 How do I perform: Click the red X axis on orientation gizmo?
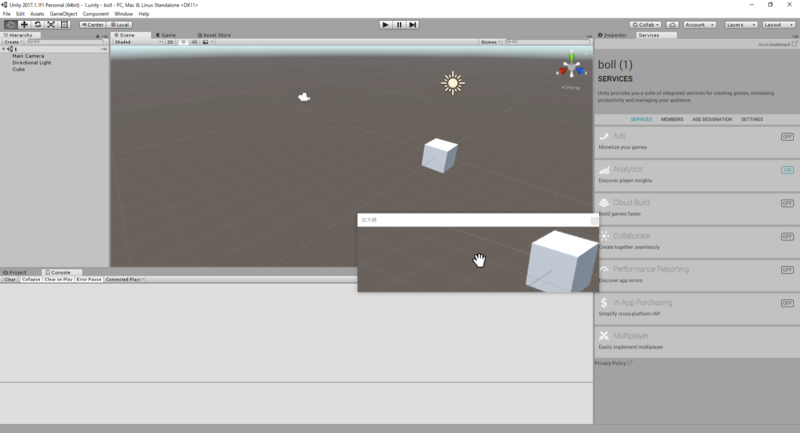click(x=562, y=71)
